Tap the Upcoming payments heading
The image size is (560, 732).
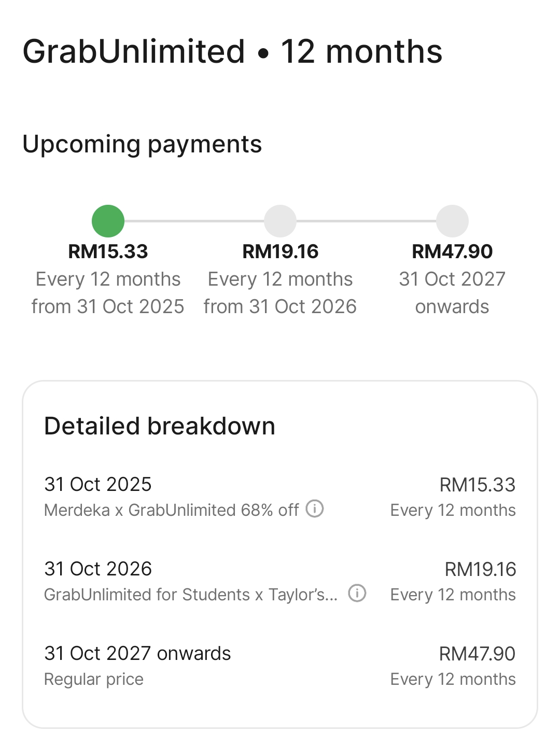coord(142,144)
